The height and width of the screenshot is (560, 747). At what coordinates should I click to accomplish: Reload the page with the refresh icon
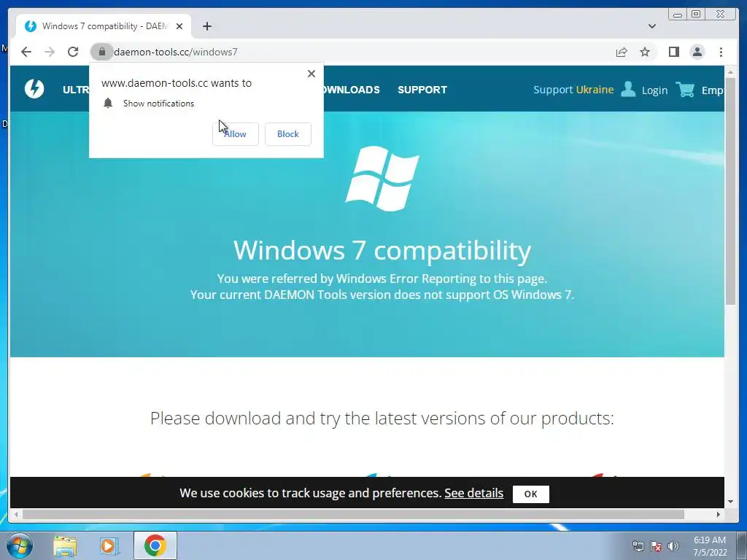73,52
